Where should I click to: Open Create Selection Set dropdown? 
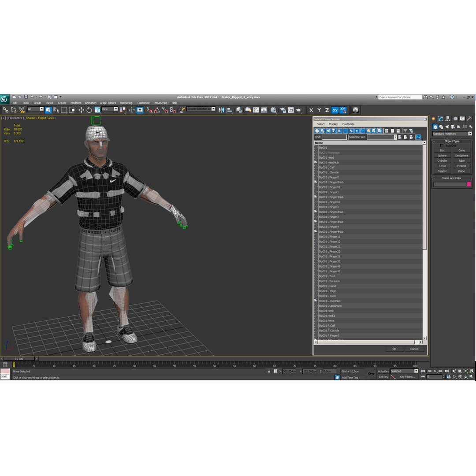click(201, 109)
